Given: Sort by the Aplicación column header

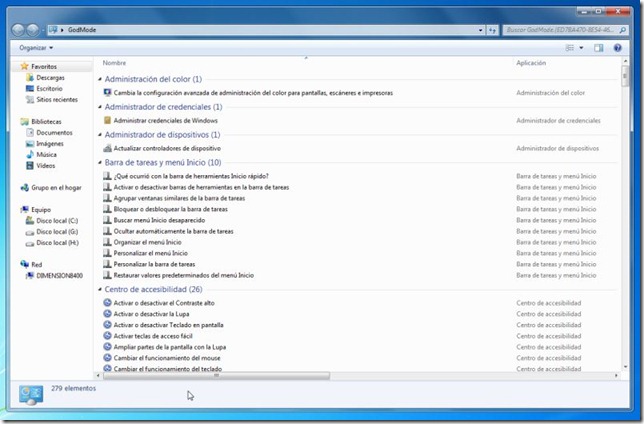Looking at the screenshot, I should click(531, 63).
